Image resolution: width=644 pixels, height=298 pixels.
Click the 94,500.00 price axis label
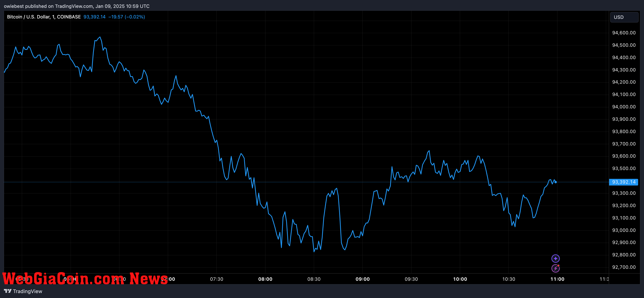tap(624, 45)
